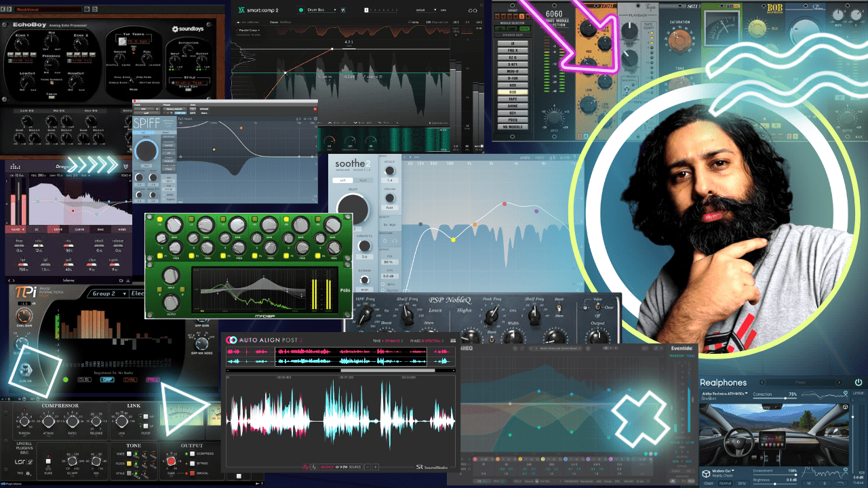Toggle the SBC HP filter switch
The width and height of the screenshot is (868, 488).
click(146, 416)
